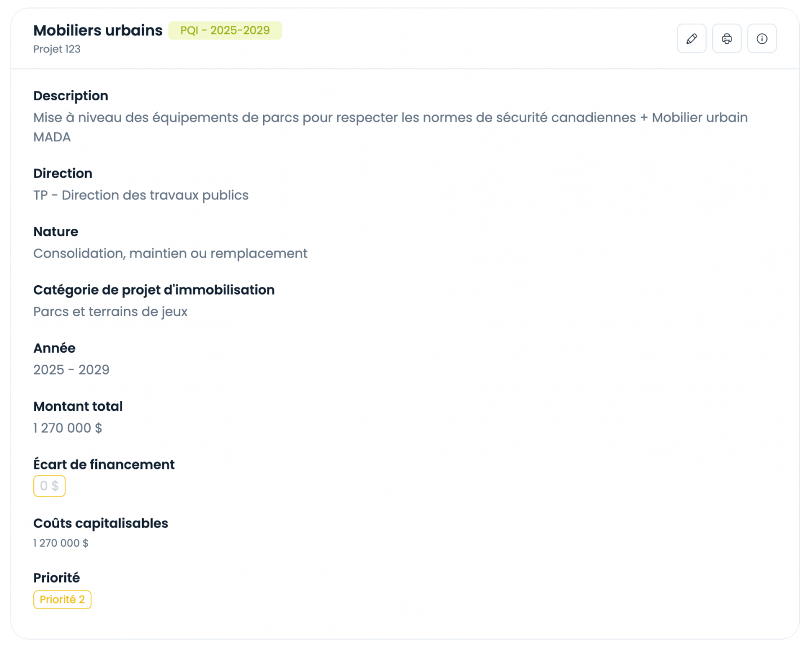Click the Priorité 2 tag
The width and height of the screenshot is (812, 648).
[x=62, y=600]
